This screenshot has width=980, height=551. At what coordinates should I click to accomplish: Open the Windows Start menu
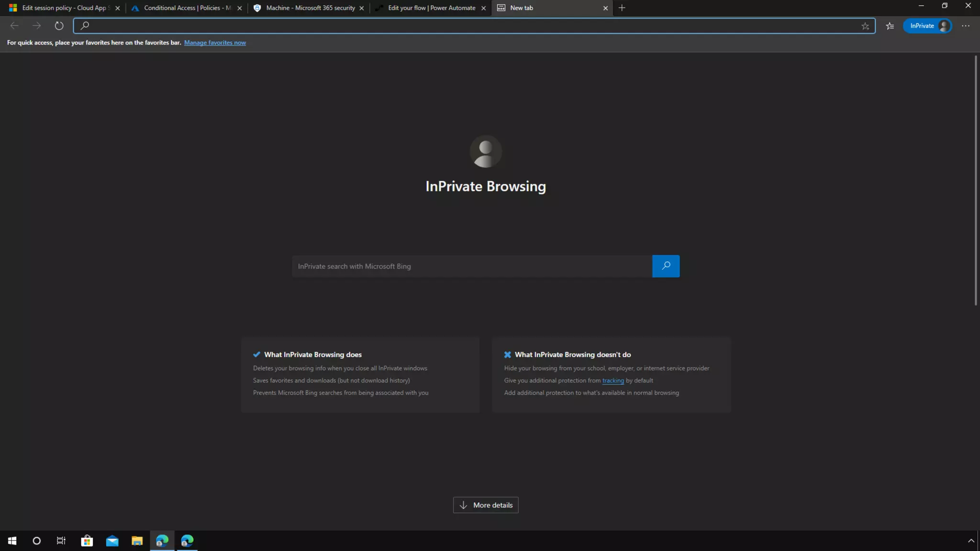click(12, 540)
